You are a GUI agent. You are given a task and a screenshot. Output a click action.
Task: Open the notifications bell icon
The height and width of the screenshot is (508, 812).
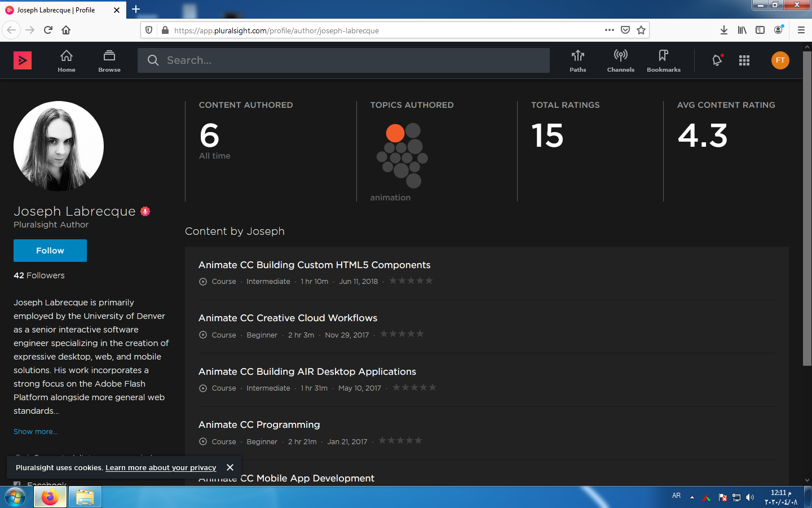coord(717,60)
